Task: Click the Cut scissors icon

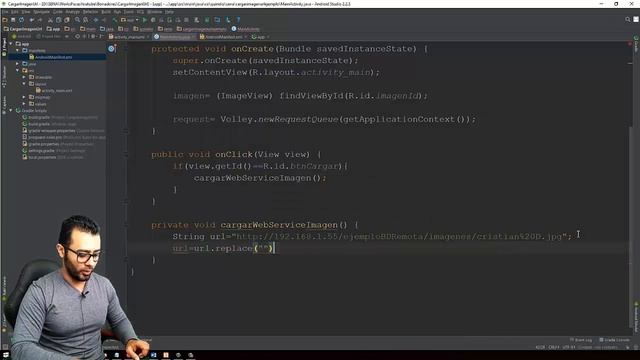Action: 51,20
